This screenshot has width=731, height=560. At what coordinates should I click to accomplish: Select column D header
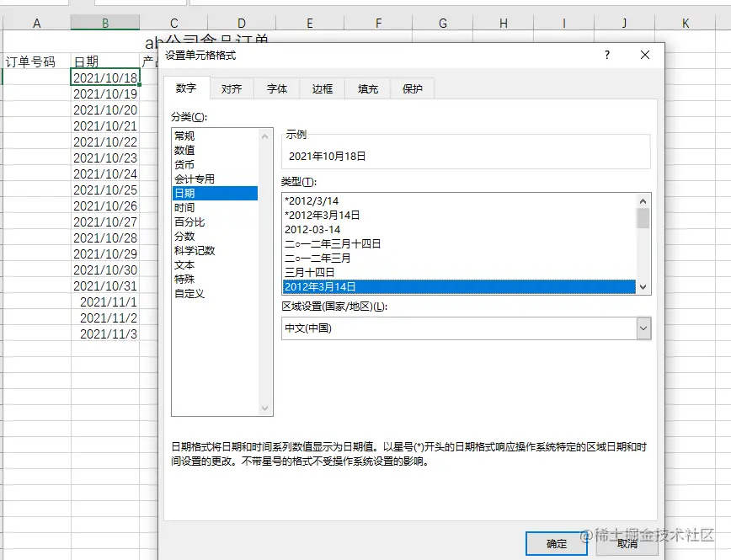tap(242, 23)
